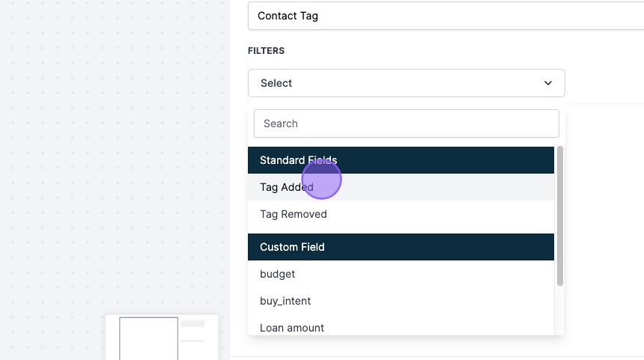Pick the "buy_intent" custom field option
This screenshot has height=360, width=644.
(x=285, y=301)
